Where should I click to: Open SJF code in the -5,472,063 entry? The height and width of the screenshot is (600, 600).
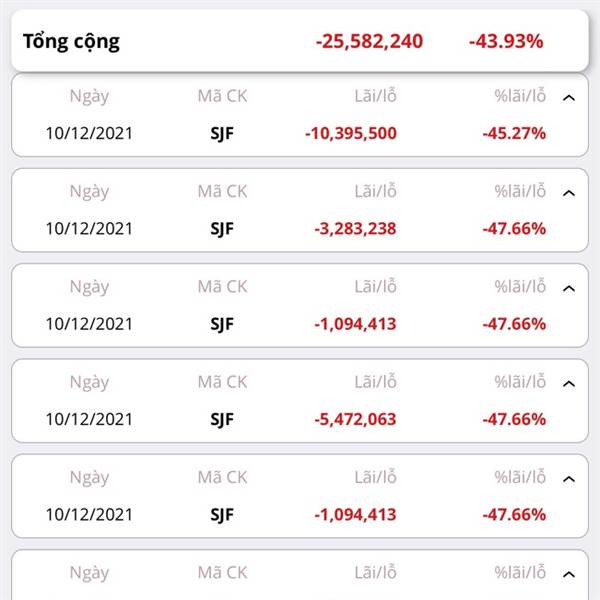click(x=222, y=420)
